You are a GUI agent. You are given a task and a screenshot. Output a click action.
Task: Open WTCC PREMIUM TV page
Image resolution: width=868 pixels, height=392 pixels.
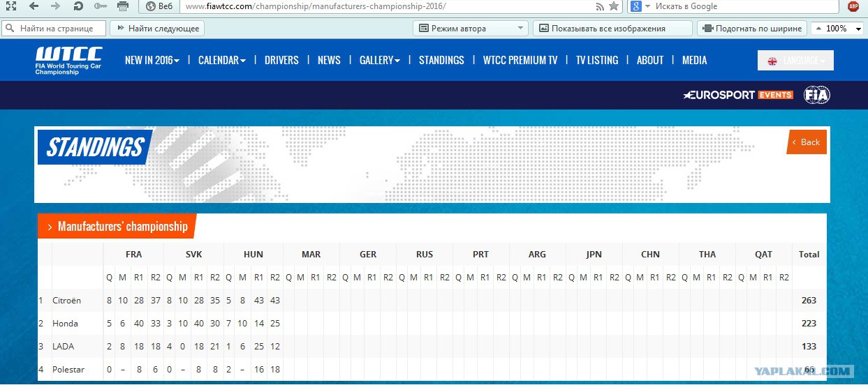click(x=520, y=60)
